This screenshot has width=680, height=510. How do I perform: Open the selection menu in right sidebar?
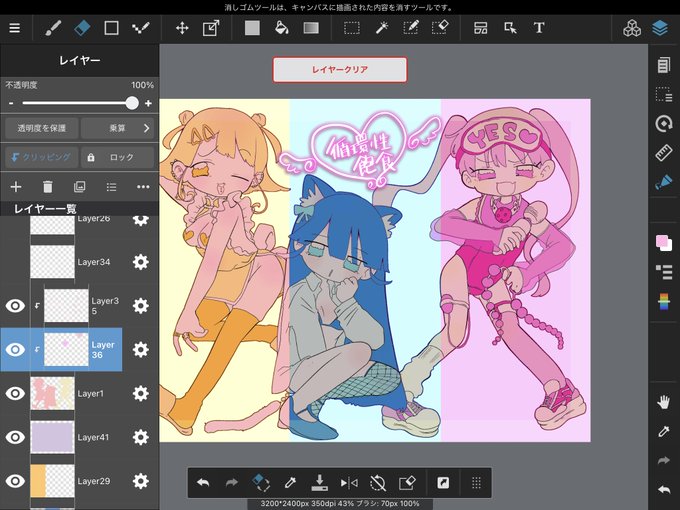[664, 94]
